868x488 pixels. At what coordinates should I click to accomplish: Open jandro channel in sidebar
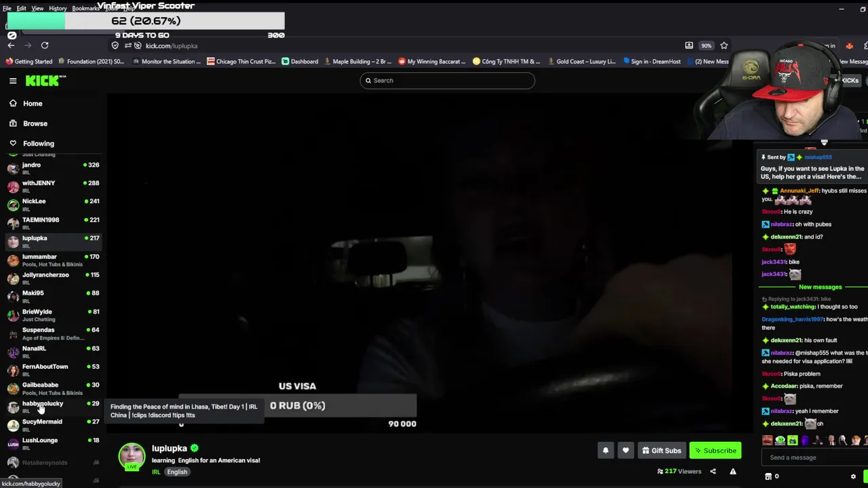[x=53, y=168]
